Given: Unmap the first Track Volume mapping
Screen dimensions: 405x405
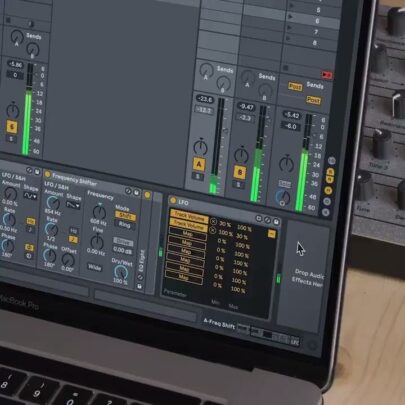Looking at the screenshot, I should 213,222.
